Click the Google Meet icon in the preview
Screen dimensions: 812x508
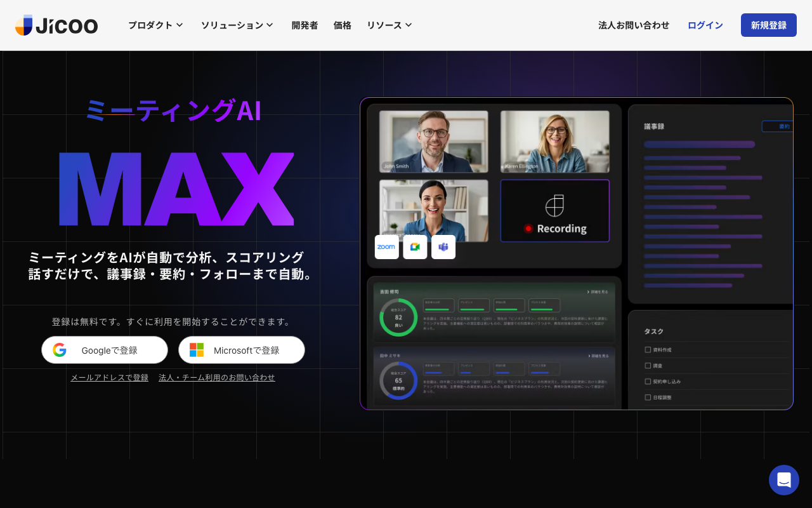tap(415, 247)
